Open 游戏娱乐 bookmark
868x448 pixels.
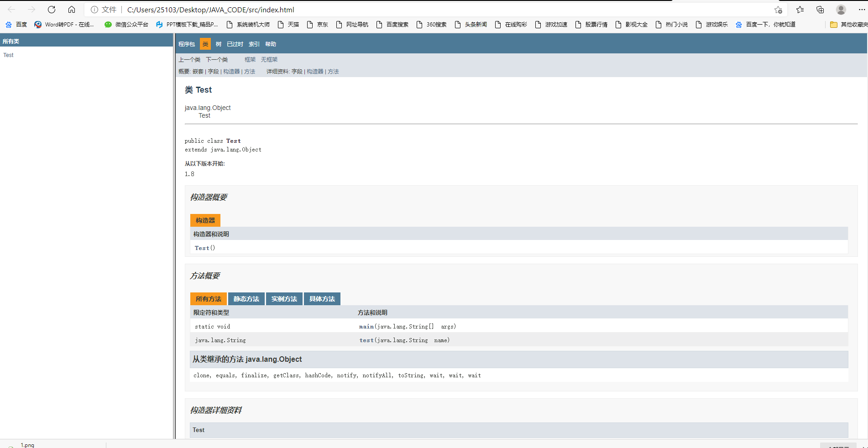[x=711, y=25]
